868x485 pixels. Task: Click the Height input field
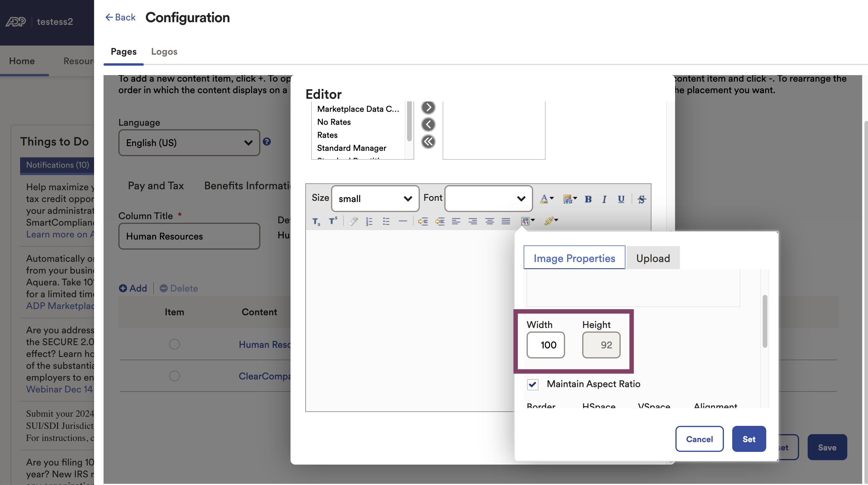tap(601, 345)
